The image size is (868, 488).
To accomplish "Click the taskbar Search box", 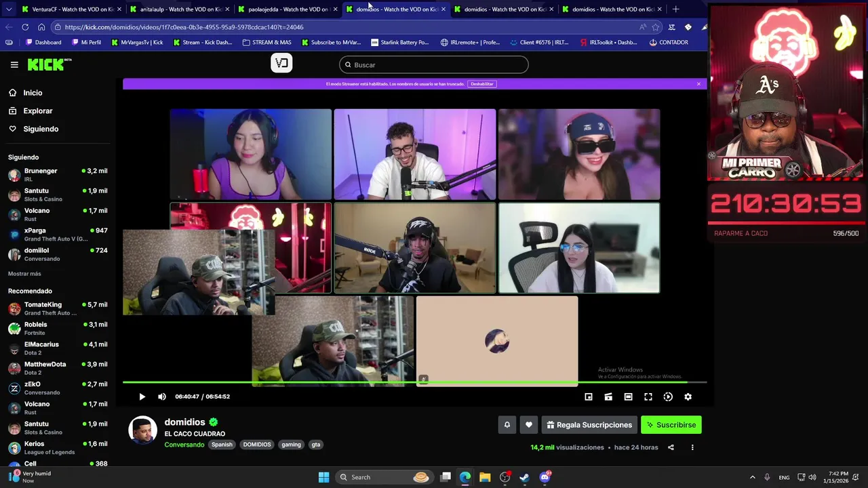I will tap(384, 477).
